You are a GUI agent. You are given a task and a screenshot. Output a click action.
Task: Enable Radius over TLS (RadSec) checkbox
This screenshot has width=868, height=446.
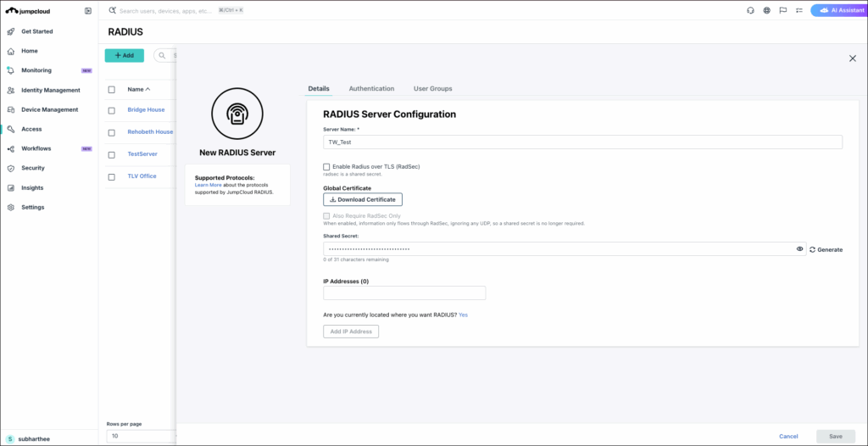[x=326, y=166]
